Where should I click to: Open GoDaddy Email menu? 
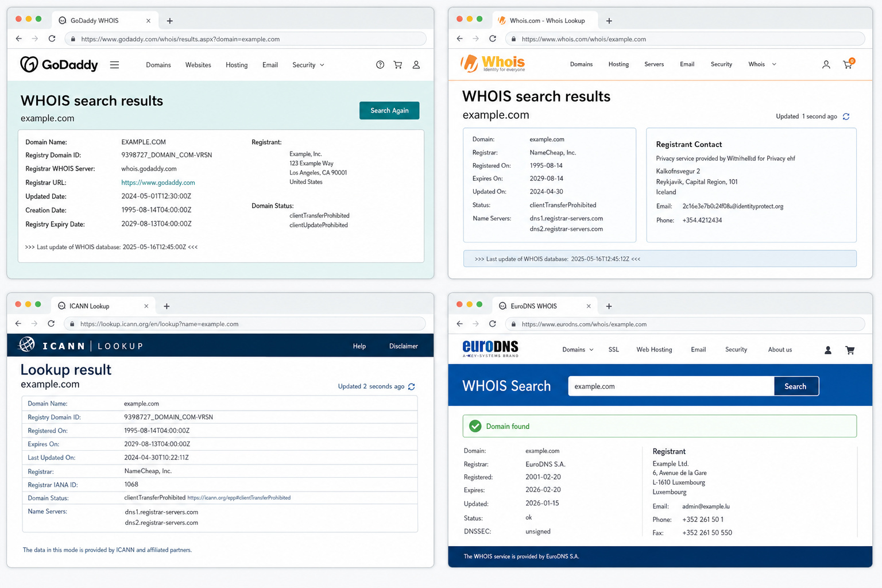click(x=270, y=65)
